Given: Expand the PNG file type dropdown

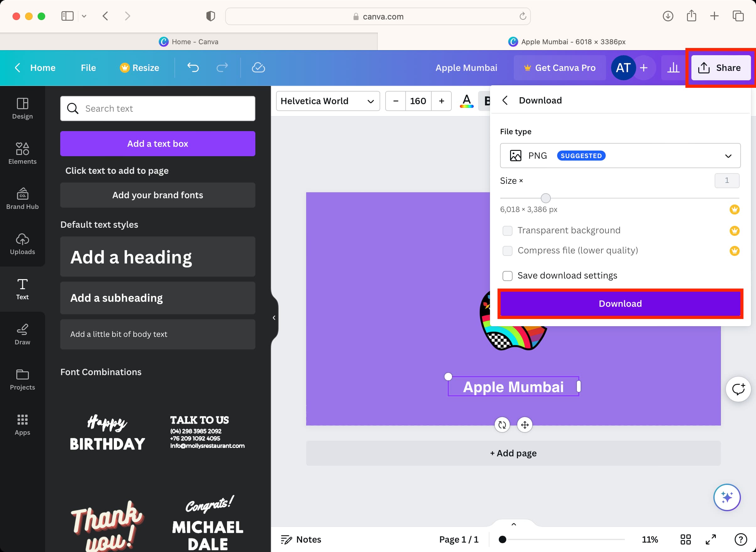Looking at the screenshot, I should 620,156.
